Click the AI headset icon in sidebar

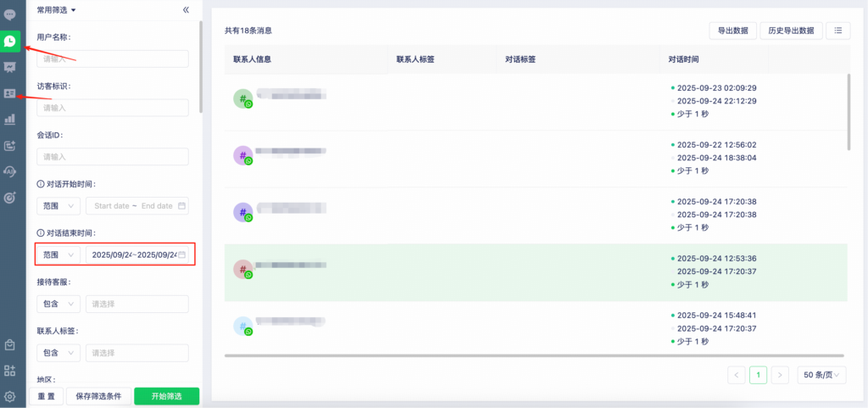pos(10,171)
